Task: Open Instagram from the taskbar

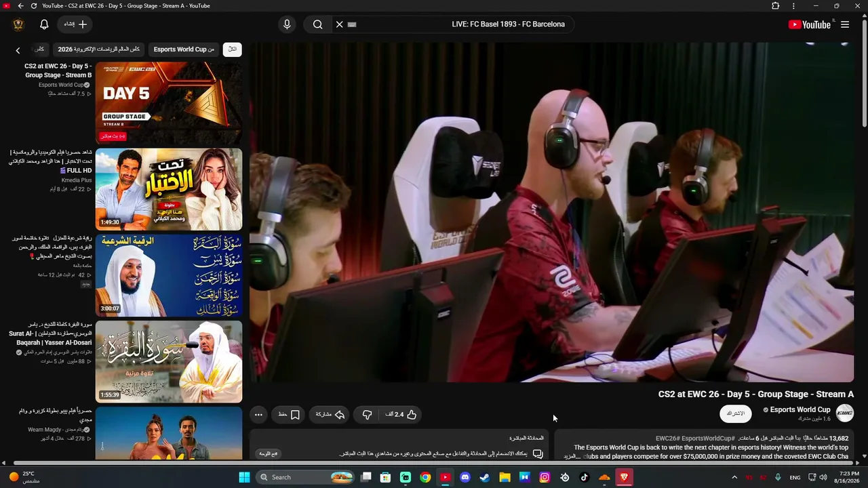Action: [x=545, y=477]
